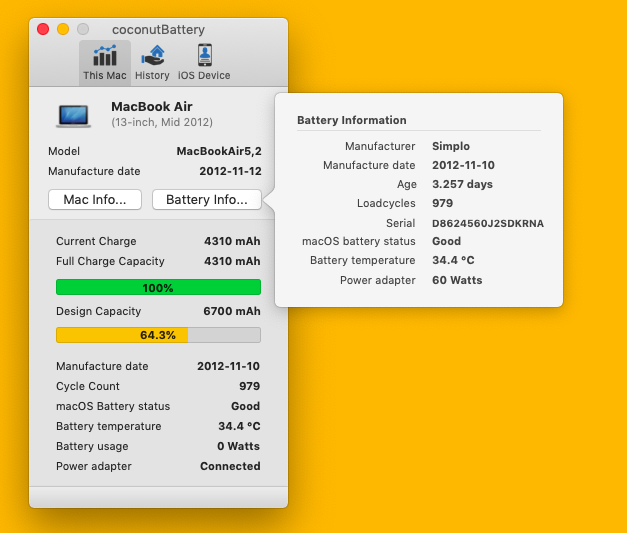
Task: Select the serial number D8624560J2SDKRNA
Action: tap(487, 223)
